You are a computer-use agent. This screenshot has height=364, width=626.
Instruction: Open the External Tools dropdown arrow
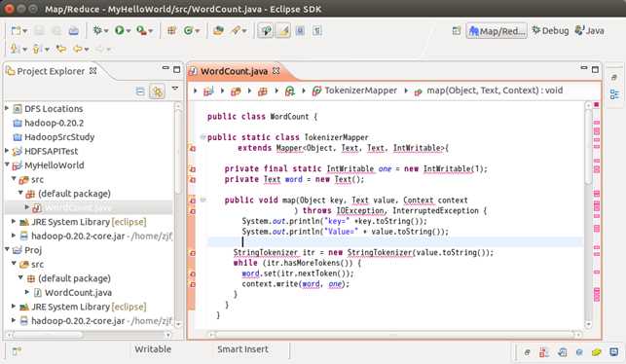tap(151, 31)
